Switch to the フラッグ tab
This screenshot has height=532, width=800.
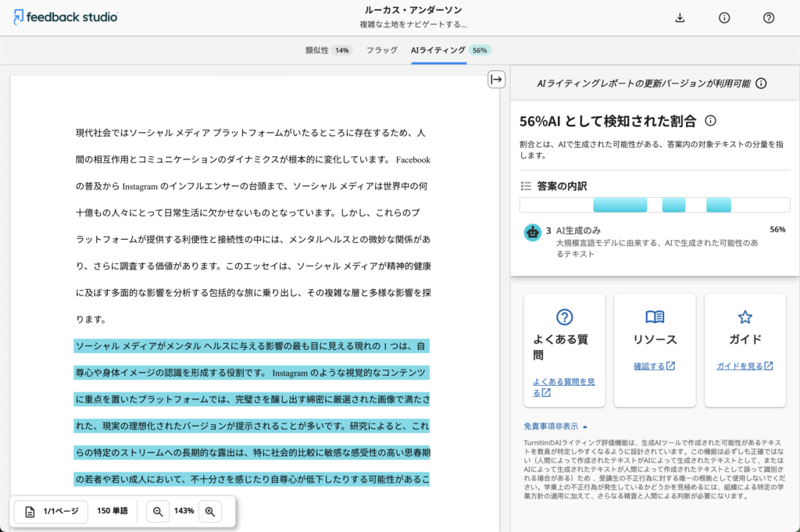(x=381, y=50)
